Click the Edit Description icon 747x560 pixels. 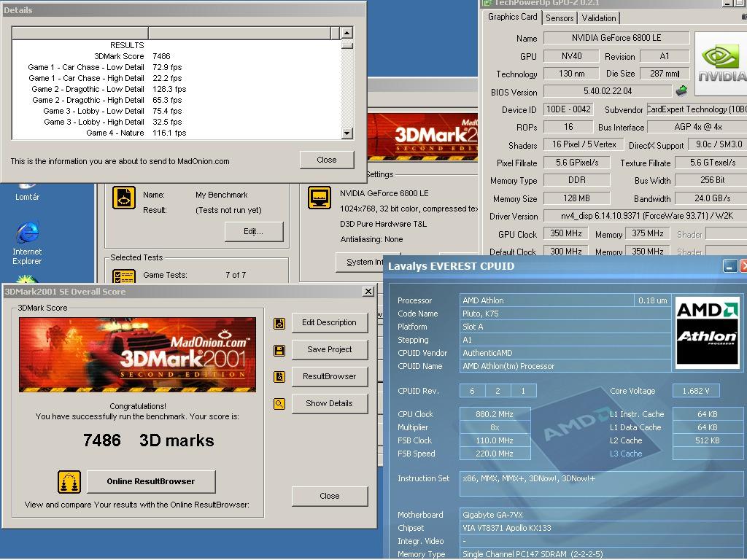tap(279, 324)
